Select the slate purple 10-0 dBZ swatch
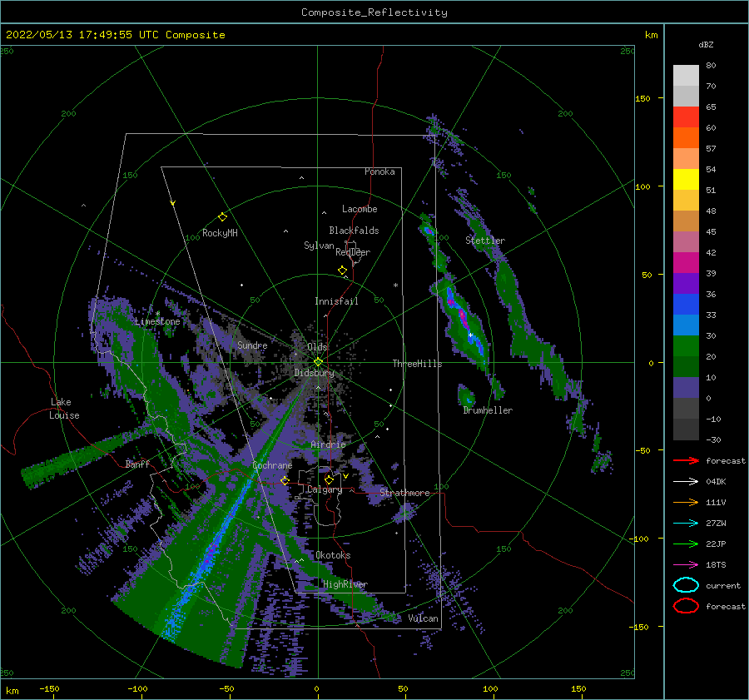This screenshot has width=749, height=700. pyautogui.click(x=686, y=388)
